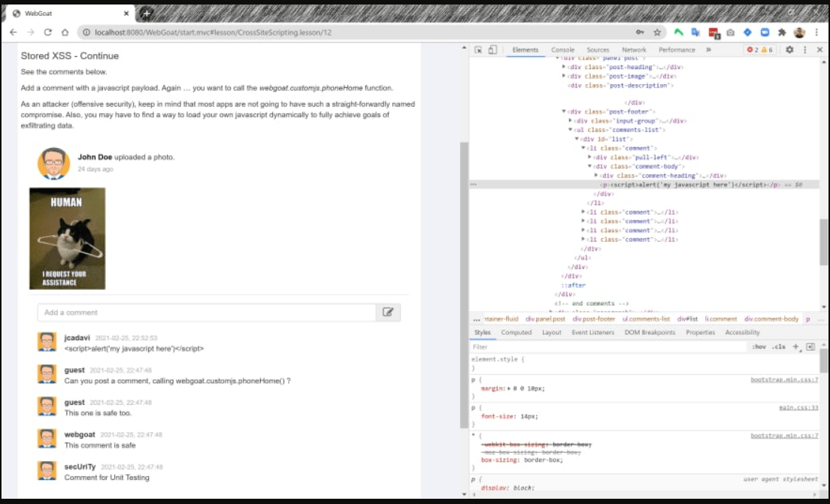
Task: Click the new style rule plus icon
Action: point(795,346)
